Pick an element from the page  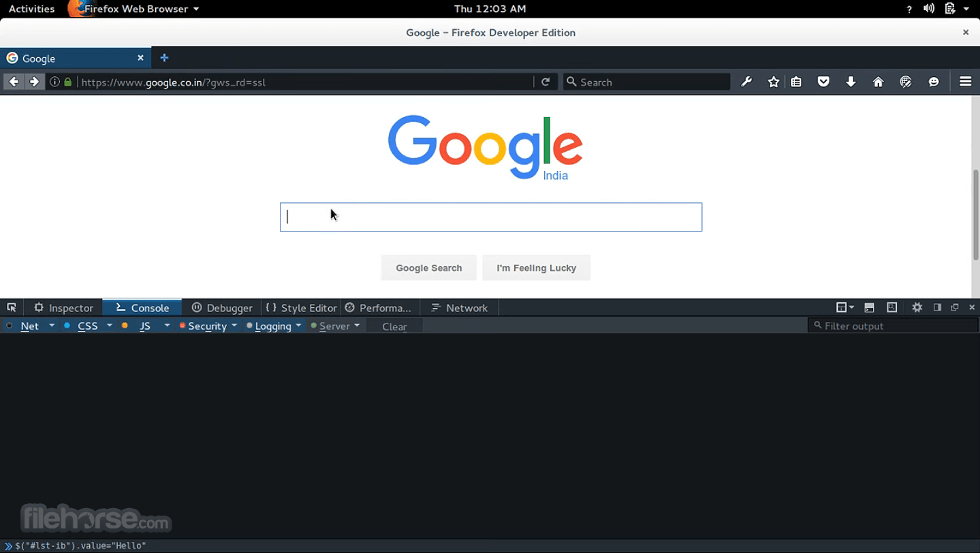(x=12, y=308)
